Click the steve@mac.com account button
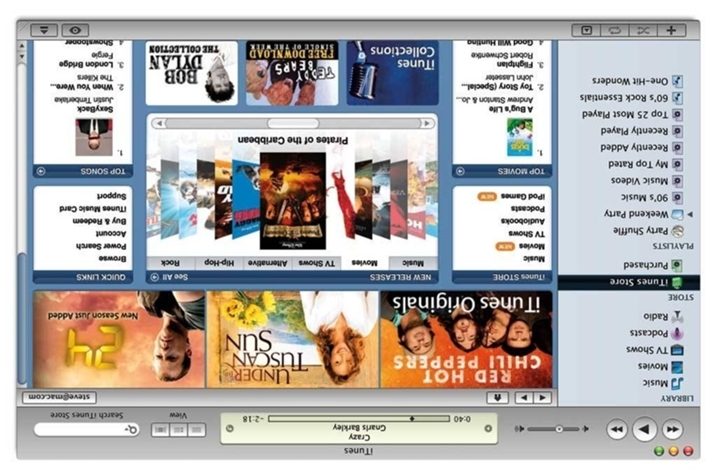Image resolution: width=716 pixels, height=473 pixels. tap(59, 397)
